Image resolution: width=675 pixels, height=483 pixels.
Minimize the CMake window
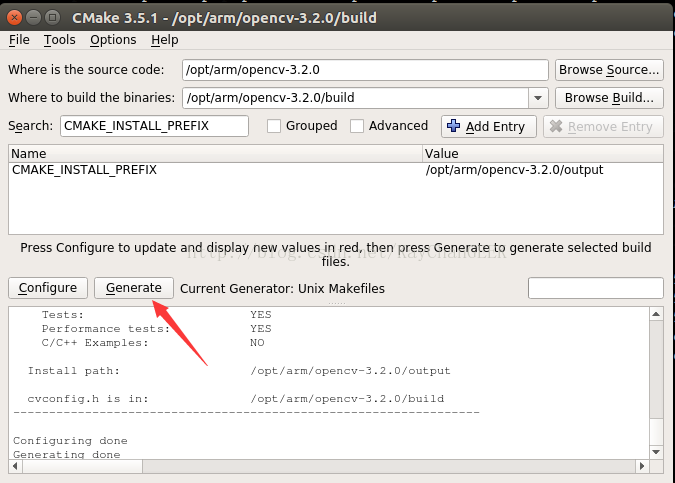(x=33, y=18)
